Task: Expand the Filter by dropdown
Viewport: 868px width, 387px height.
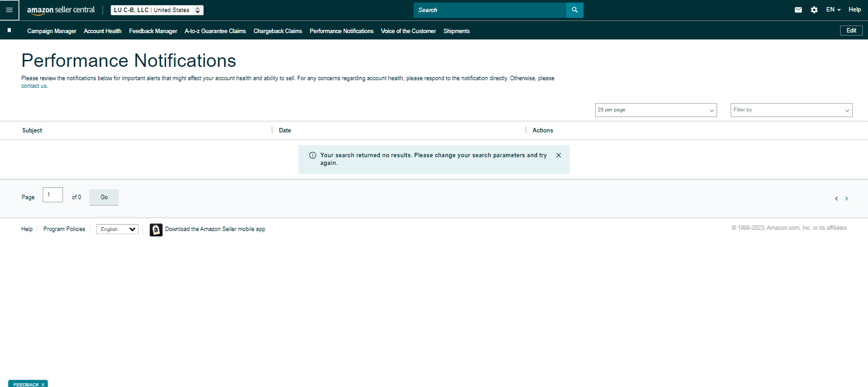Action: [x=792, y=110]
